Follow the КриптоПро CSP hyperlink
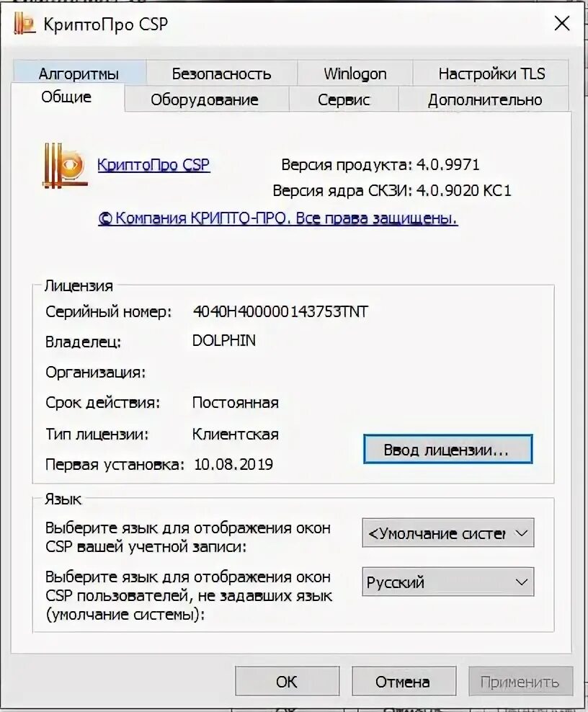This screenshot has height=712, width=588. 153,164
